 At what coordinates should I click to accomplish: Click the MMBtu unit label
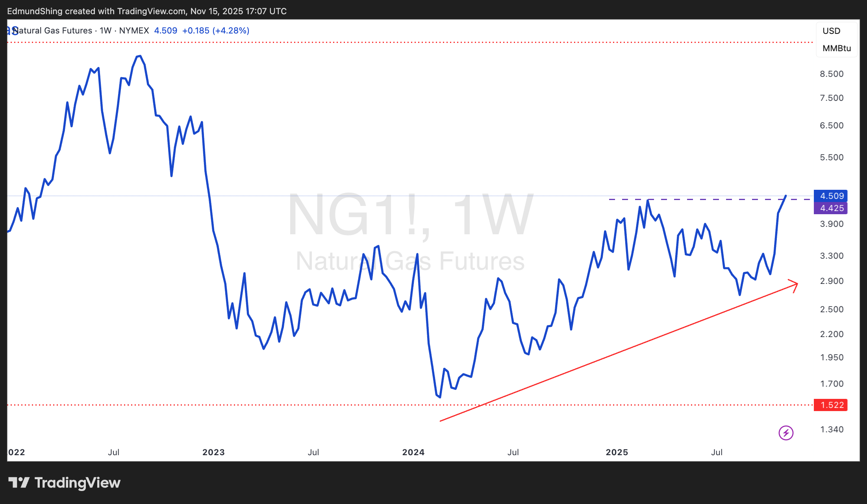(837, 48)
